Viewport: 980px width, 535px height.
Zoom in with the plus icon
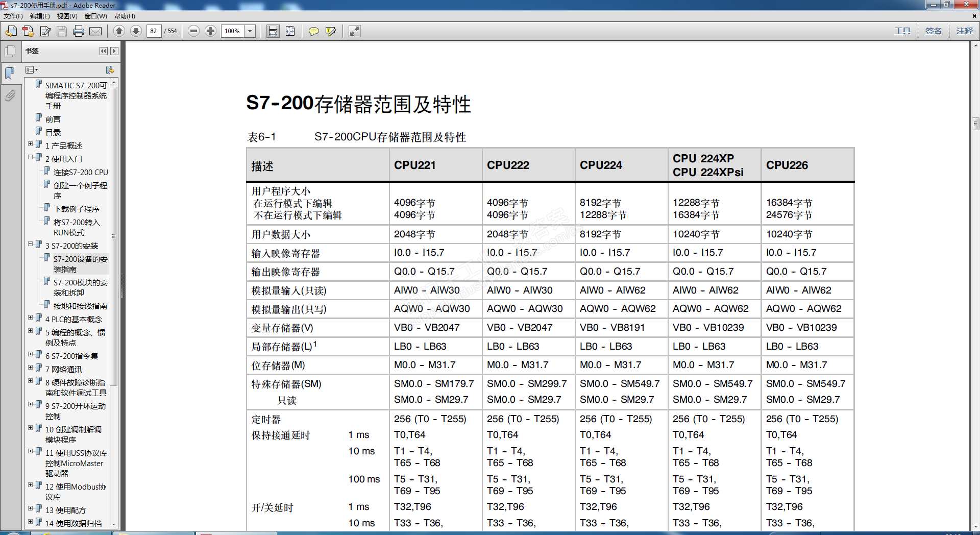tap(210, 31)
